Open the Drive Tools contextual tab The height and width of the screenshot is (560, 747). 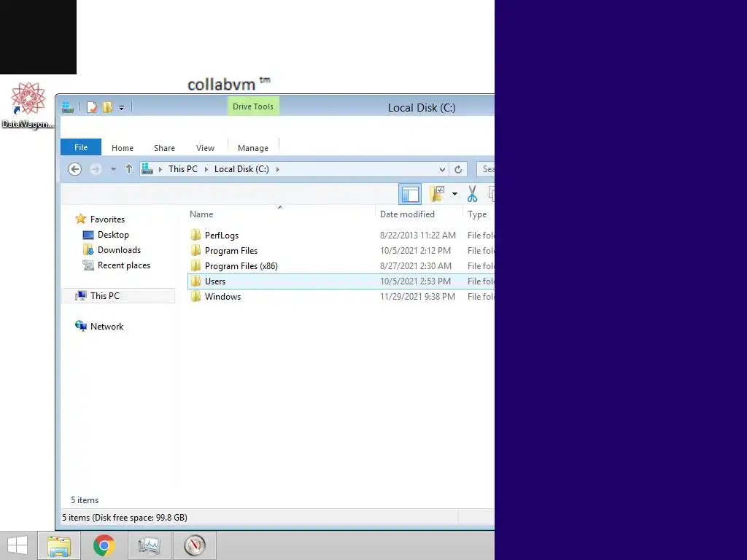click(x=253, y=106)
